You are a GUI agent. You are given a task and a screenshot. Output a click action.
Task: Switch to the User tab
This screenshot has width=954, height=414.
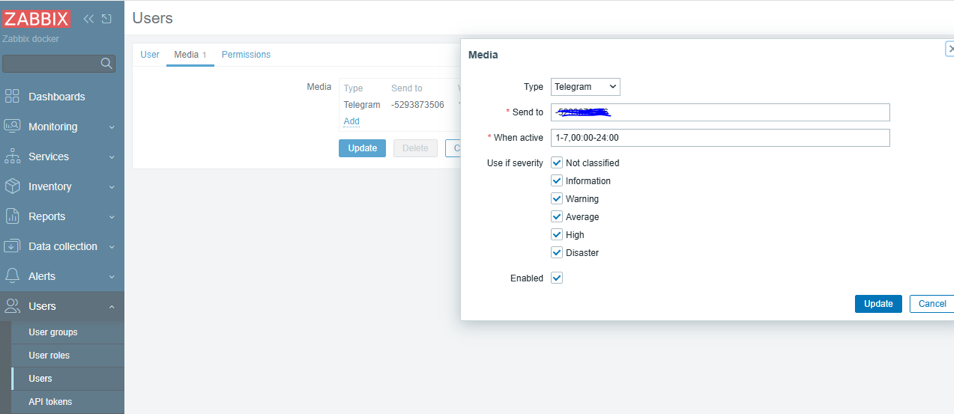[x=149, y=55]
